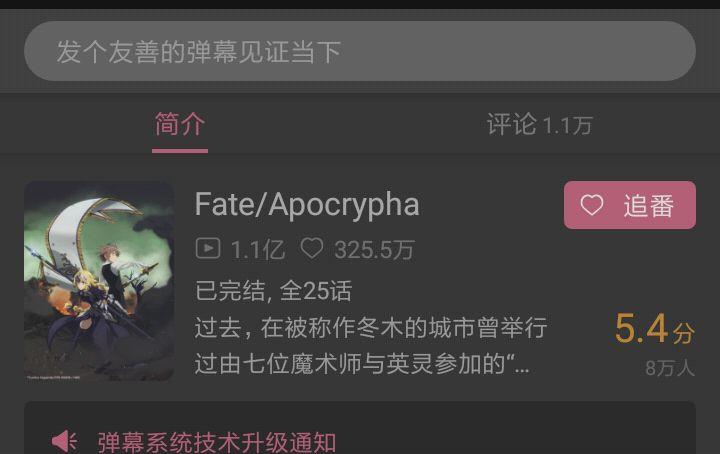Image resolution: width=720 pixels, height=454 pixels.
Task: Click the dark notice banner card background
Action: pos(360,428)
